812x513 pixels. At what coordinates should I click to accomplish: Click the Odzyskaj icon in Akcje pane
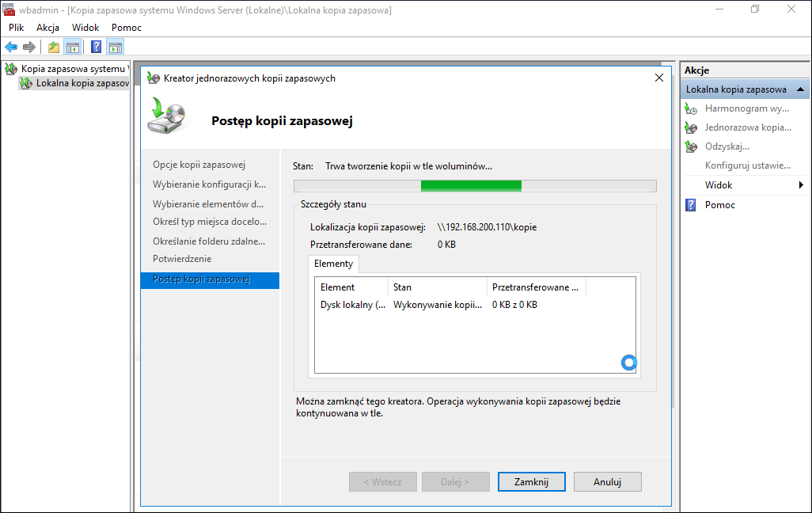point(691,146)
